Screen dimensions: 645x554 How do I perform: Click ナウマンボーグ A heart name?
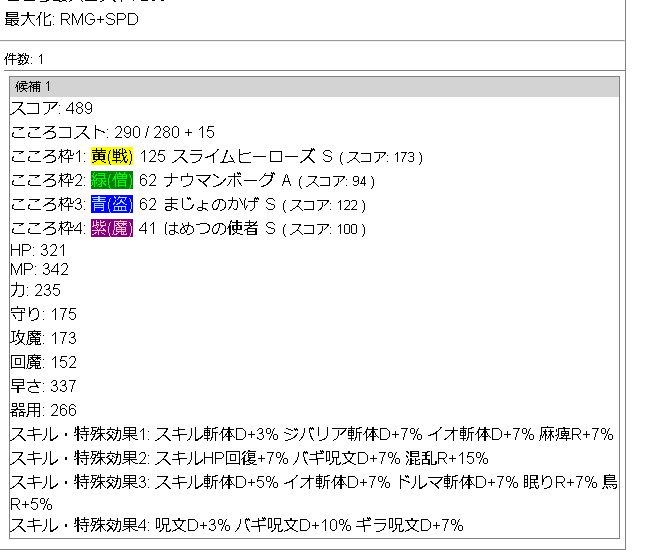pos(227,180)
